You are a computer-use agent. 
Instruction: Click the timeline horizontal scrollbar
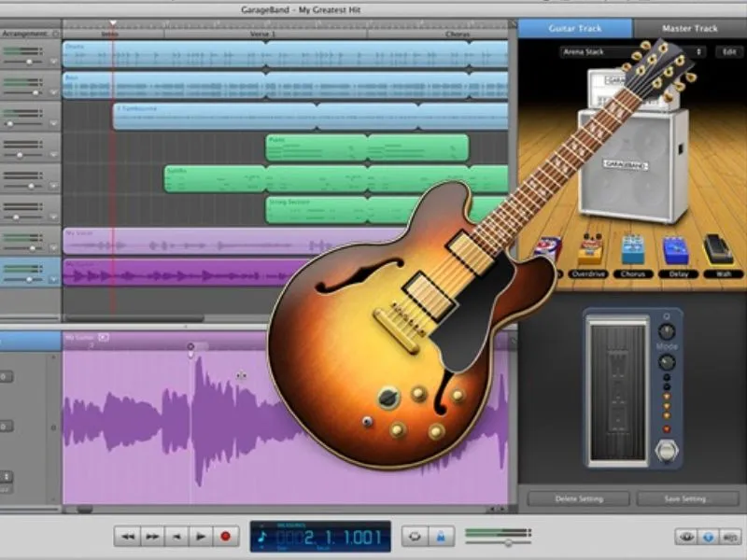click(x=135, y=317)
